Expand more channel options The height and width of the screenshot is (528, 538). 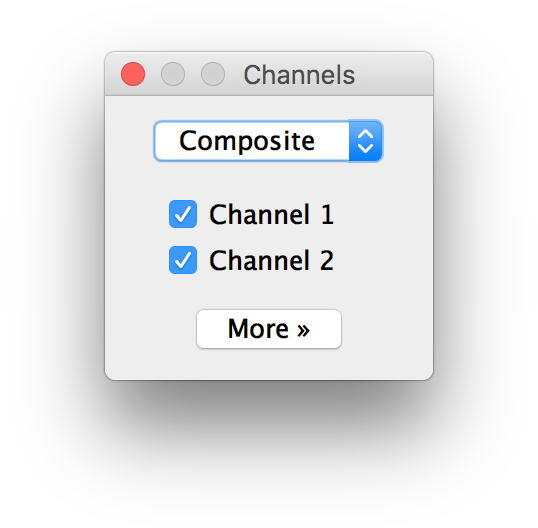pyautogui.click(x=269, y=329)
